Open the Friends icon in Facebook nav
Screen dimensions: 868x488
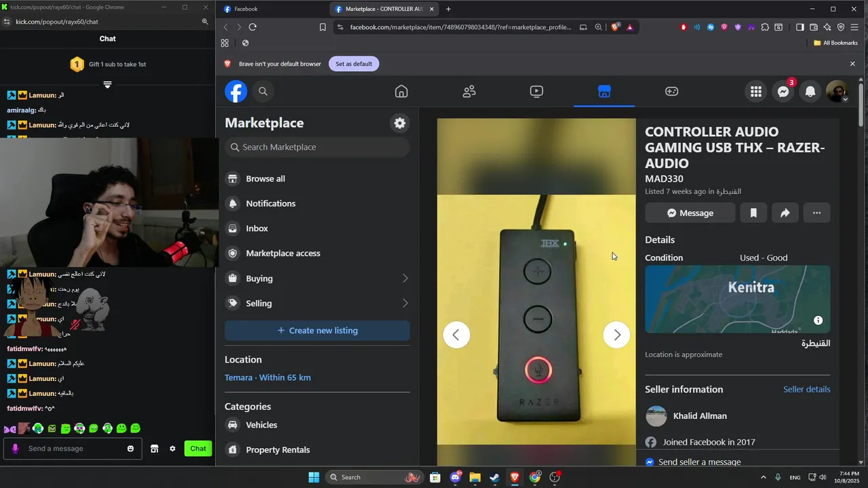point(469,91)
